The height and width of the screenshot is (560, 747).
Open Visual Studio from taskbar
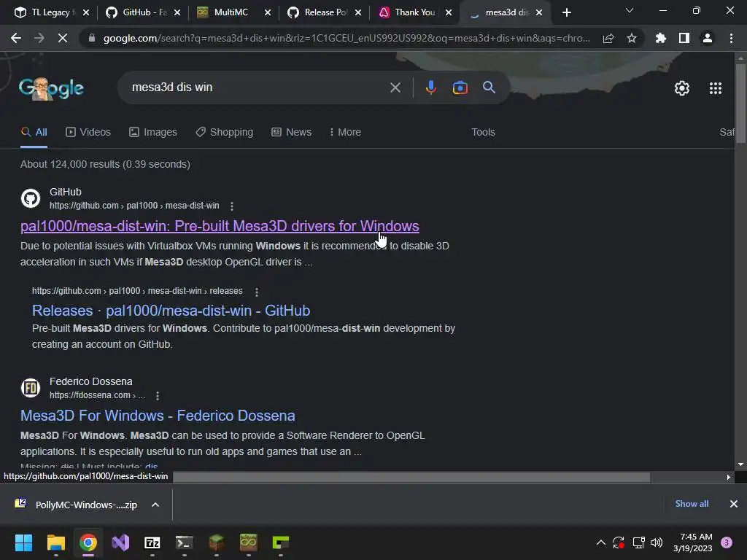click(120, 542)
